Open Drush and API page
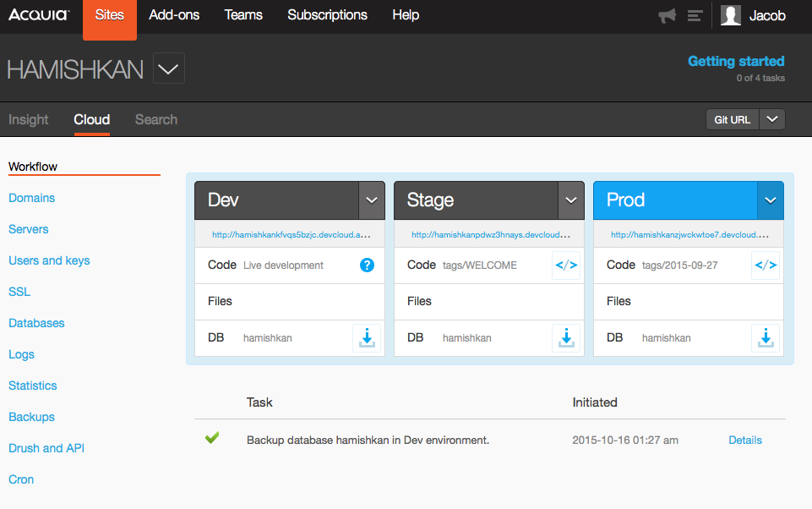The width and height of the screenshot is (812, 509). coord(46,448)
